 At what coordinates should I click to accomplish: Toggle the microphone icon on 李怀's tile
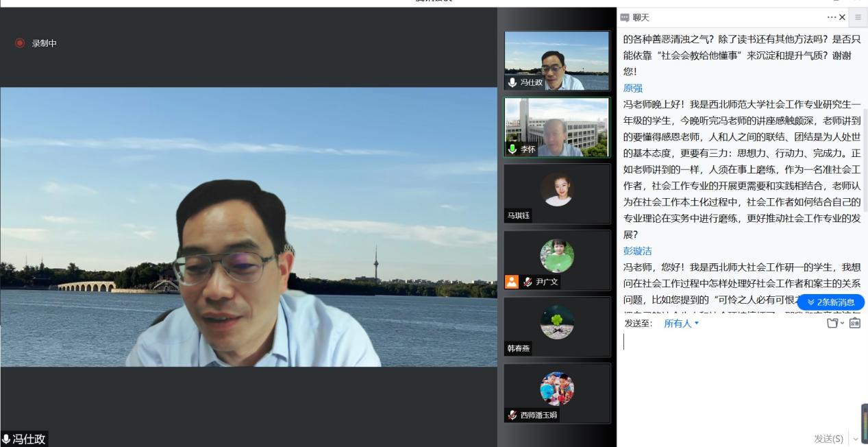(x=512, y=149)
